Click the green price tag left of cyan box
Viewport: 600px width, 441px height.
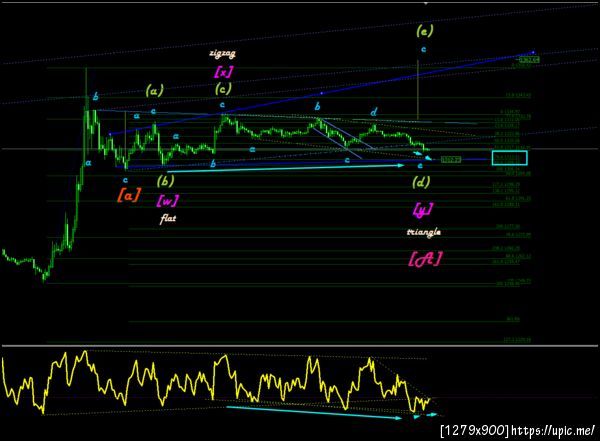point(451,159)
